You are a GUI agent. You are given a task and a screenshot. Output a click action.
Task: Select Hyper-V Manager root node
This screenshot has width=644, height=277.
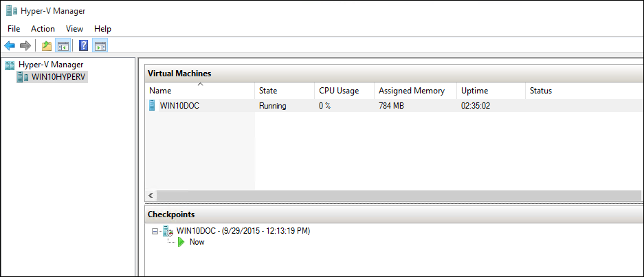click(50, 65)
